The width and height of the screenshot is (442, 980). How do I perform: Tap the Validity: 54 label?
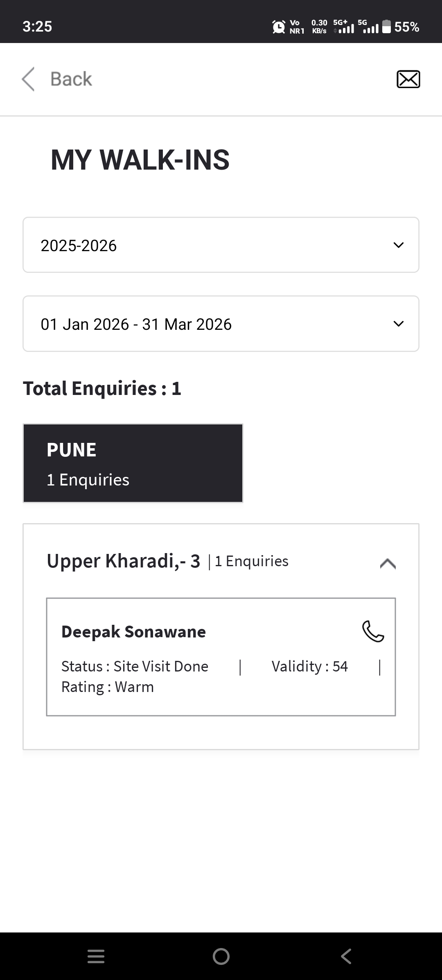click(309, 667)
